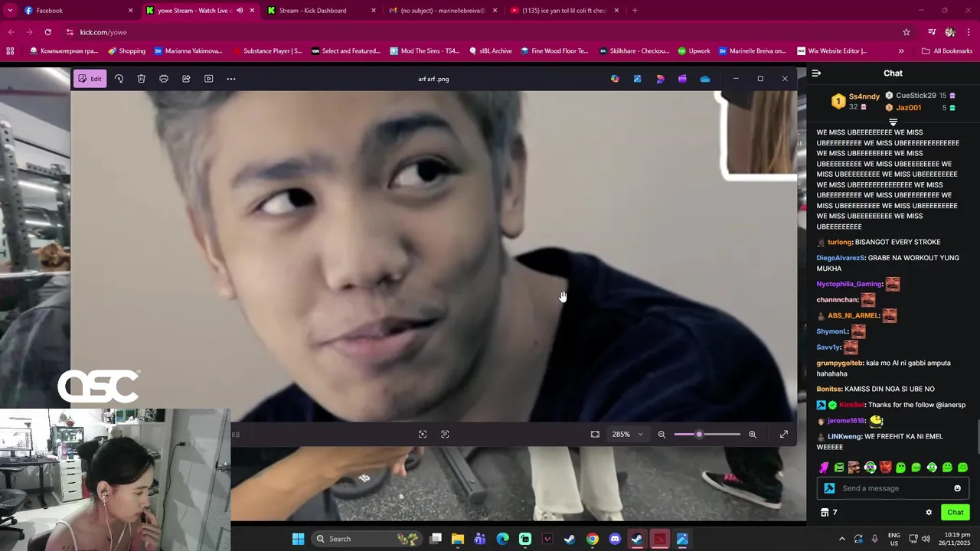Delete the image with the trash icon

141,79
